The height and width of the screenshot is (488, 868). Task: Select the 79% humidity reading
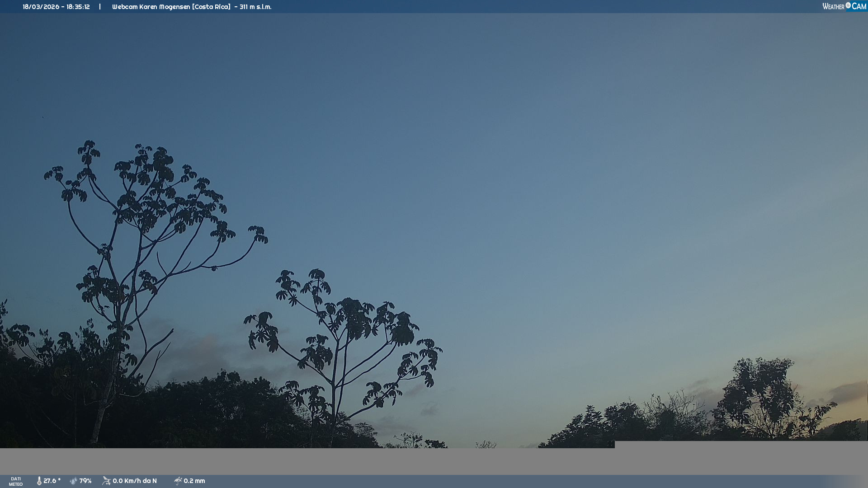coord(85,481)
